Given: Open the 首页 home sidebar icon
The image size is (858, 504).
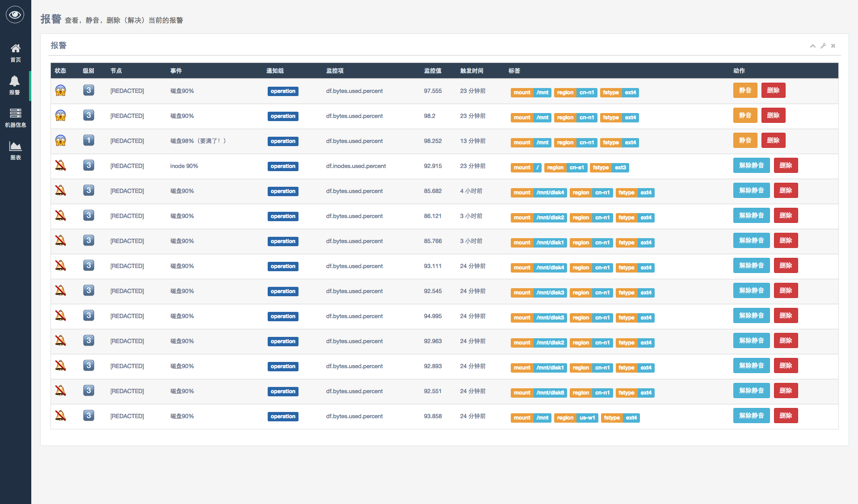Looking at the screenshot, I should (x=15, y=52).
